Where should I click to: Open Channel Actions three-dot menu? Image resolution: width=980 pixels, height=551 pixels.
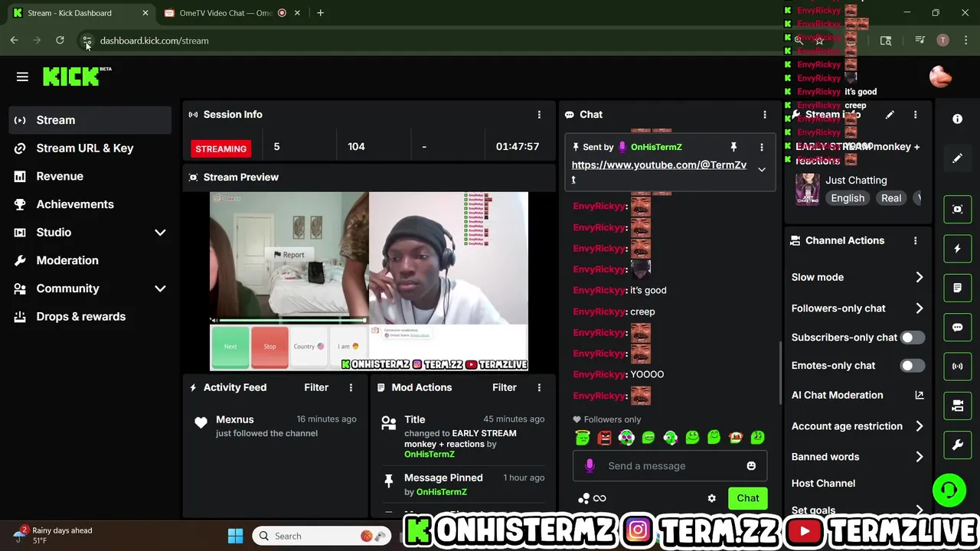click(x=915, y=240)
